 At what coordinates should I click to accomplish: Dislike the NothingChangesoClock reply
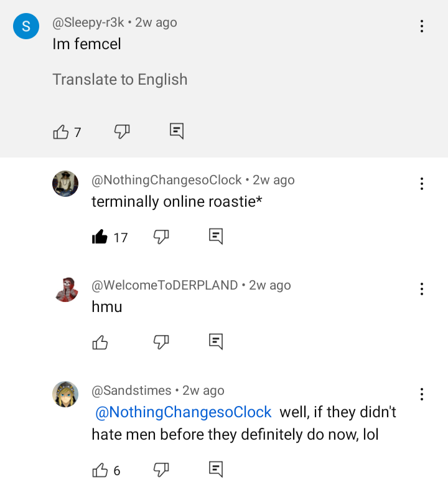(161, 236)
